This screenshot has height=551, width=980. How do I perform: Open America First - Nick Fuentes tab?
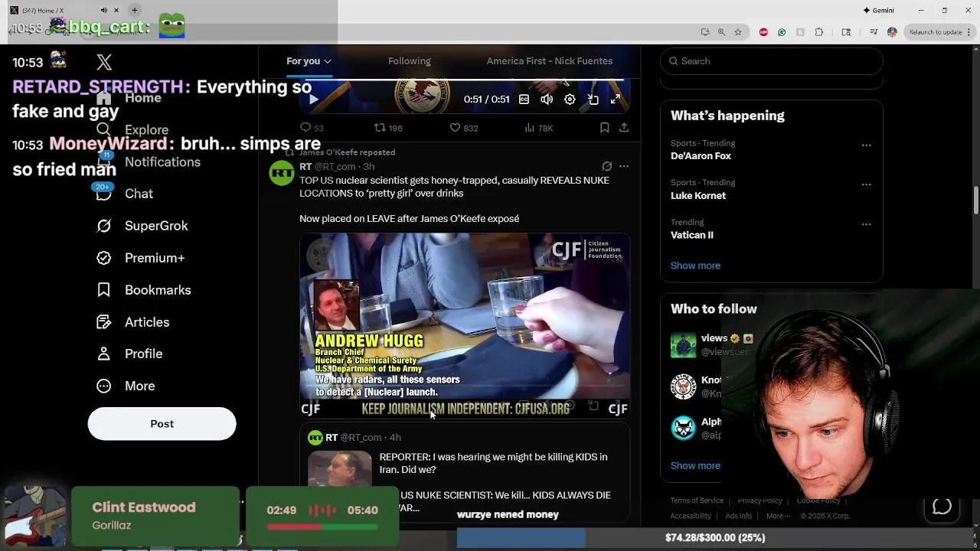coord(549,61)
